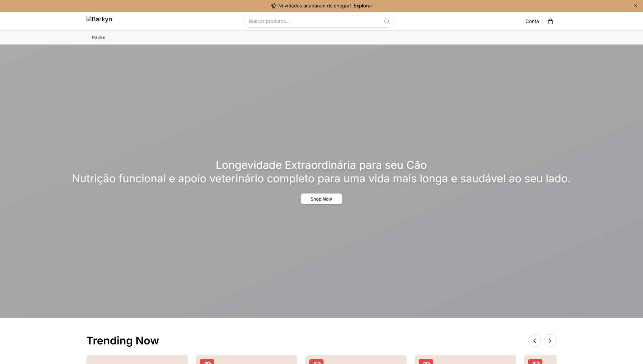The width and height of the screenshot is (643, 364).
Task: Dismiss the announcement banner with the X
Action: click(636, 6)
